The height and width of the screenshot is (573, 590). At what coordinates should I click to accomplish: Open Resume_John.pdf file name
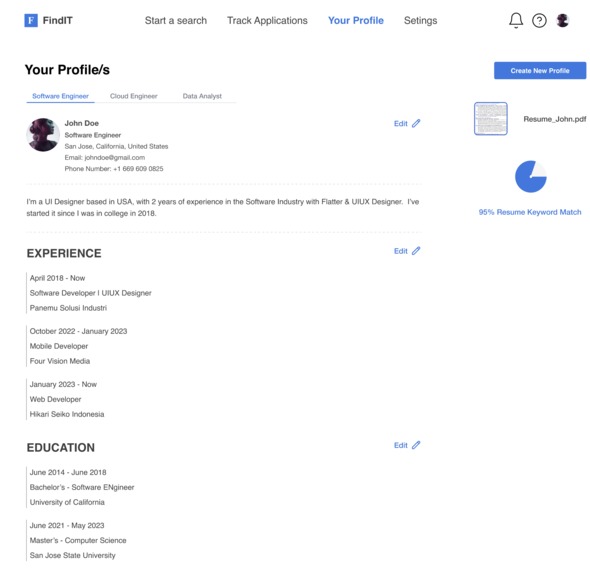(x=555, y=119)
